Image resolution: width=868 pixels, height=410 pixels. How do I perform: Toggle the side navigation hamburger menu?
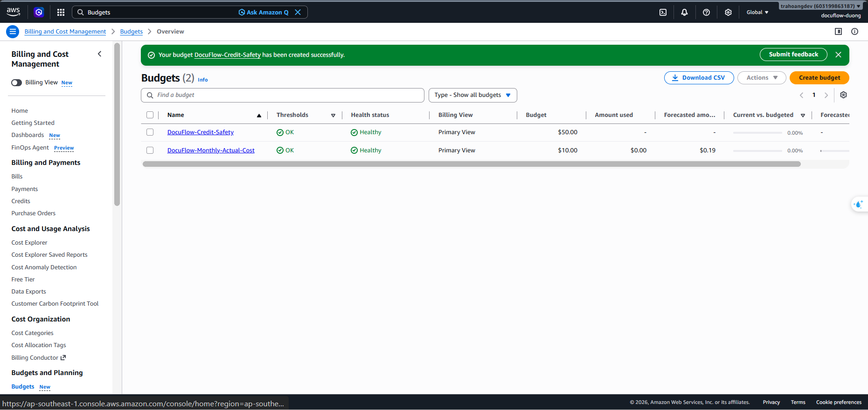[x=13, y=32]
